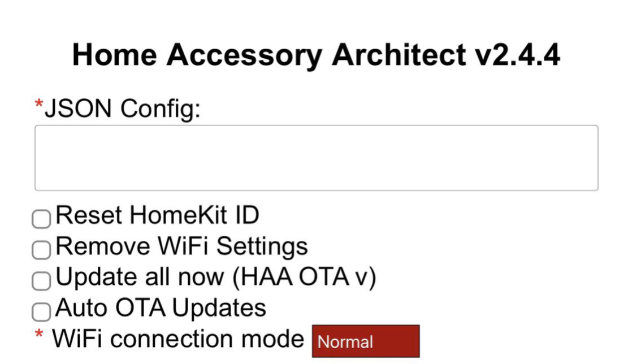
Task: Check Remove WiFi Settings
Action: (x=41, y=249)
